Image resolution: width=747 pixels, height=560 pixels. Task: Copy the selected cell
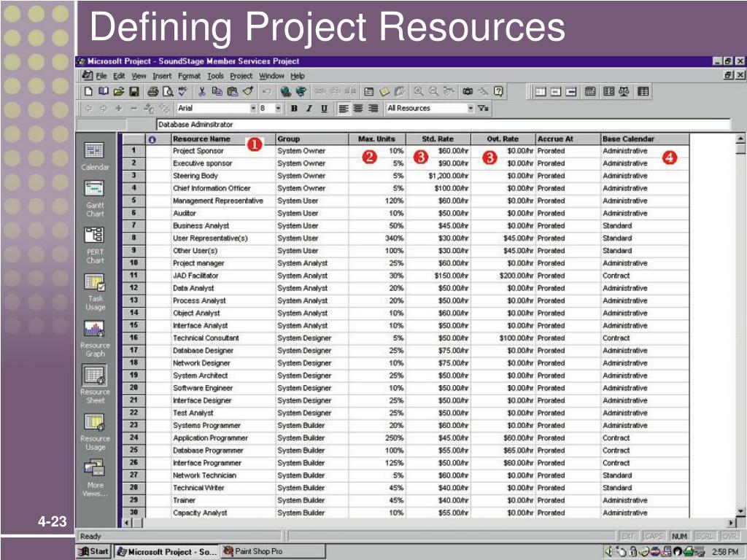pos(217,91)
